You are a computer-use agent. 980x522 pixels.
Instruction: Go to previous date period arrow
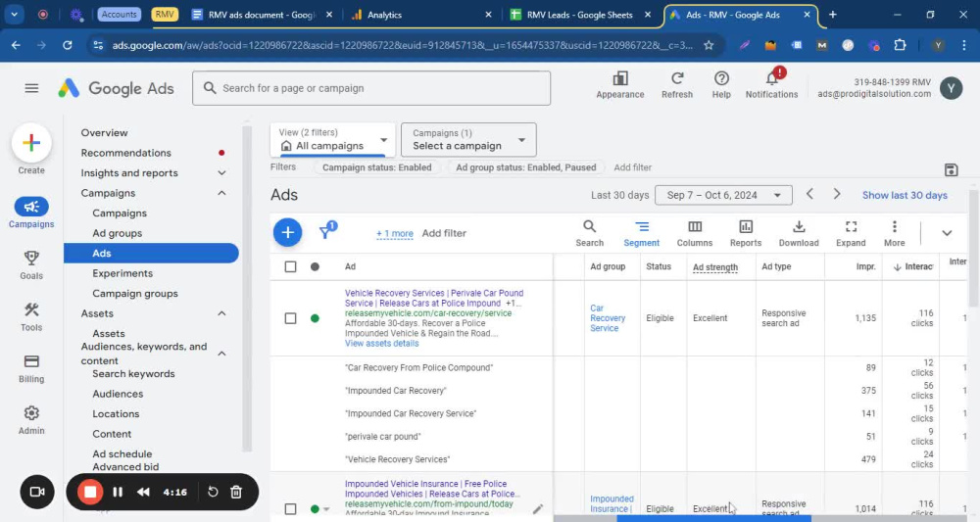tap(809, 194)
